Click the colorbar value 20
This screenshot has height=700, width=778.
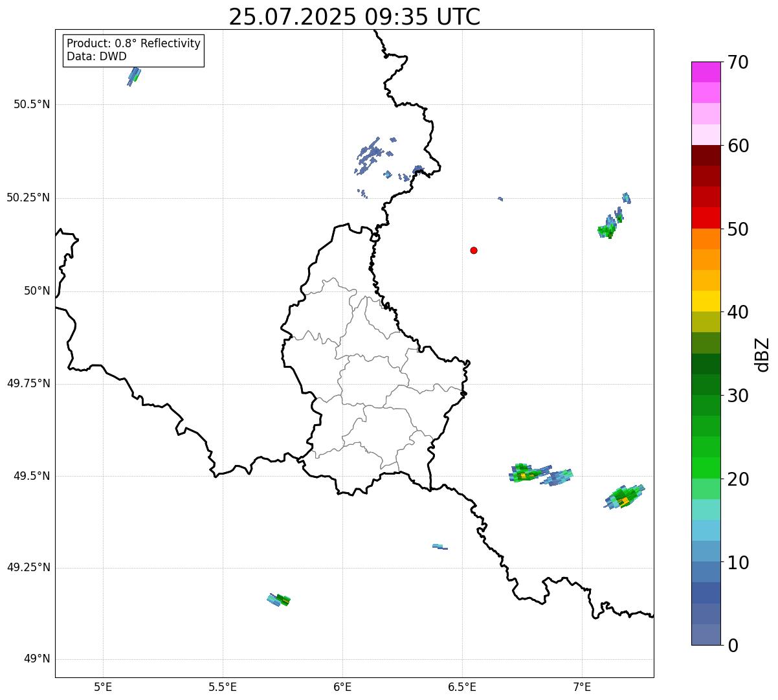click(x=738, y=479)
